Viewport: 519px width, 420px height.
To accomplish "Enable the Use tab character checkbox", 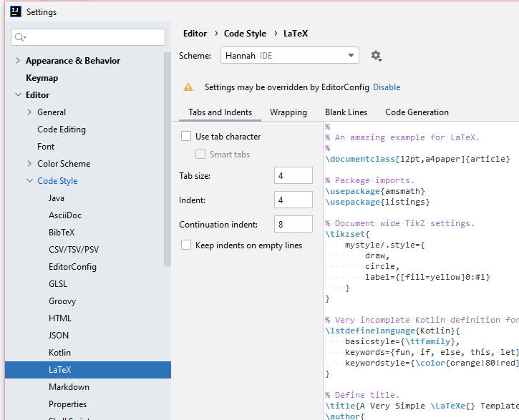I will [x=186, y=136].
